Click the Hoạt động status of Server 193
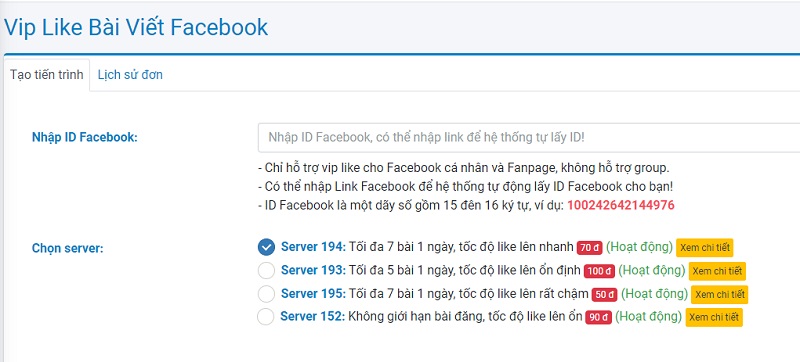Image resolution: width=800 pixels, height=362 pixels. click(x=652, y=270)
